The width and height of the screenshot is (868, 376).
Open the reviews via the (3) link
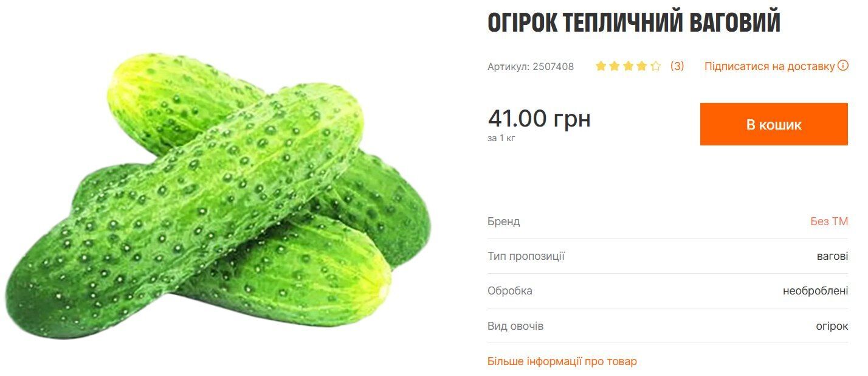point(678,66)
